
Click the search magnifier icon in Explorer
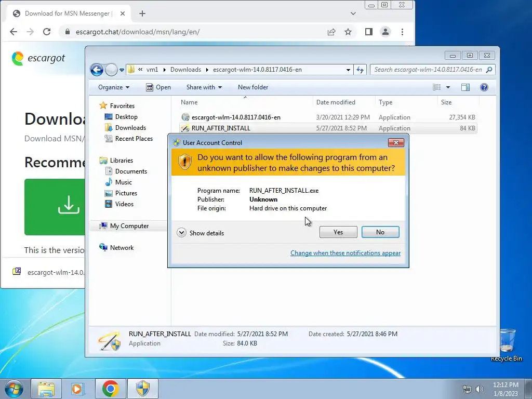point(489,70)
